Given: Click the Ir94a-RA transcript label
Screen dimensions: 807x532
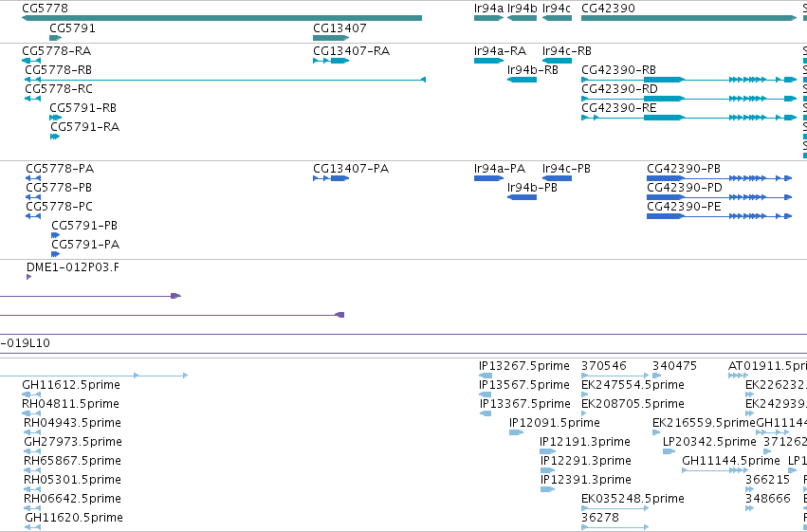Looking at the screenshot, I should (501, 51).
